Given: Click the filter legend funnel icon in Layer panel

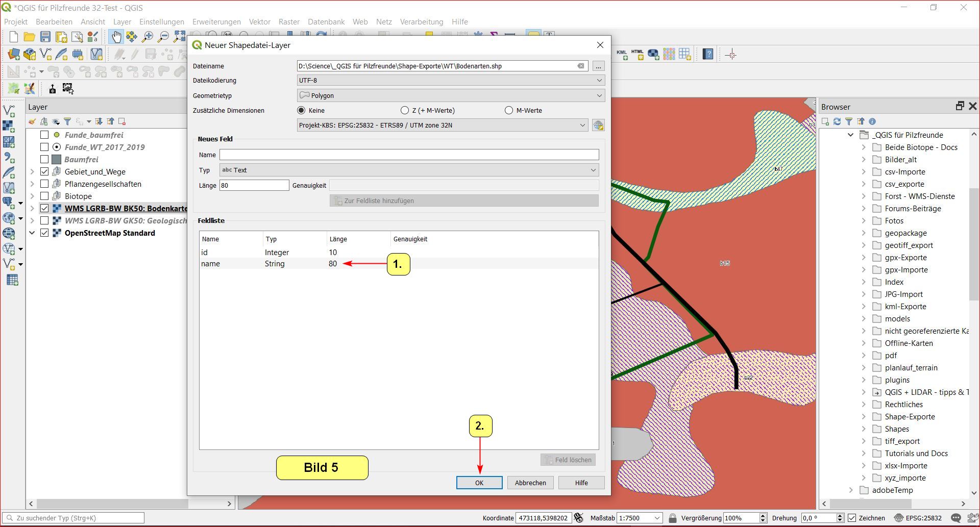Looking at the screenshot, I should [x=67, y=121].
